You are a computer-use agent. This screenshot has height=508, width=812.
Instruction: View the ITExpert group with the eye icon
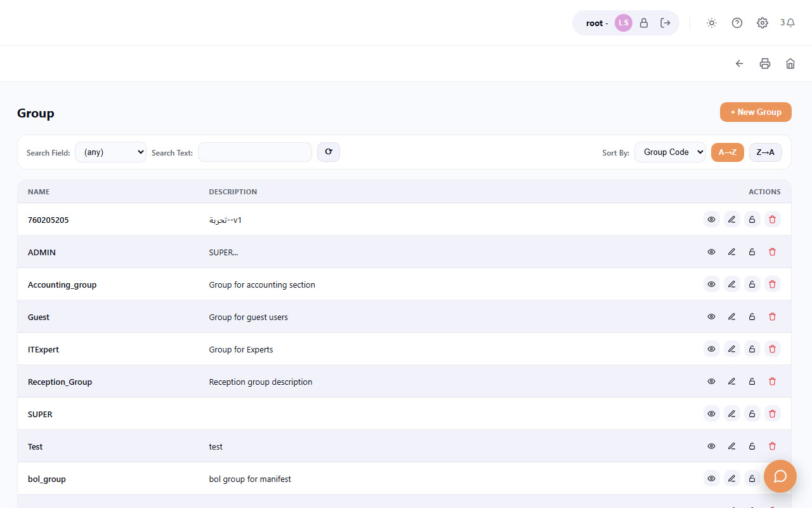click(712, 349)
